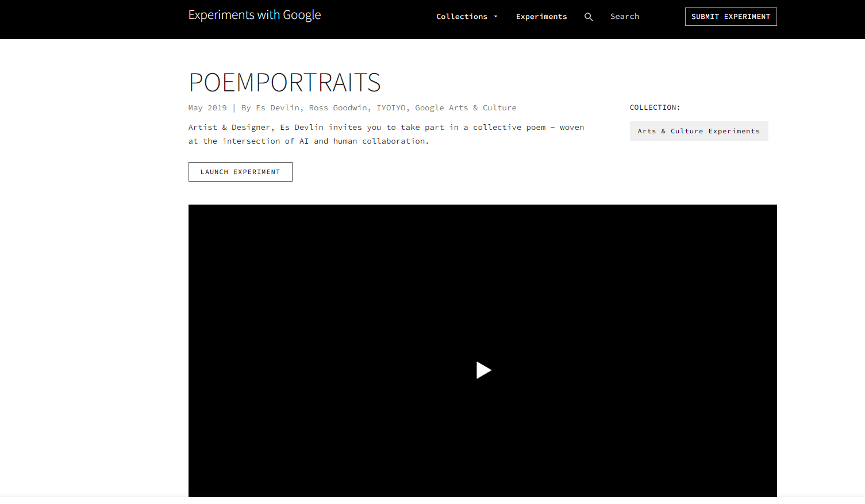
Task: Open the Arts & Culture Experiments collection
Action: point(698,131)
